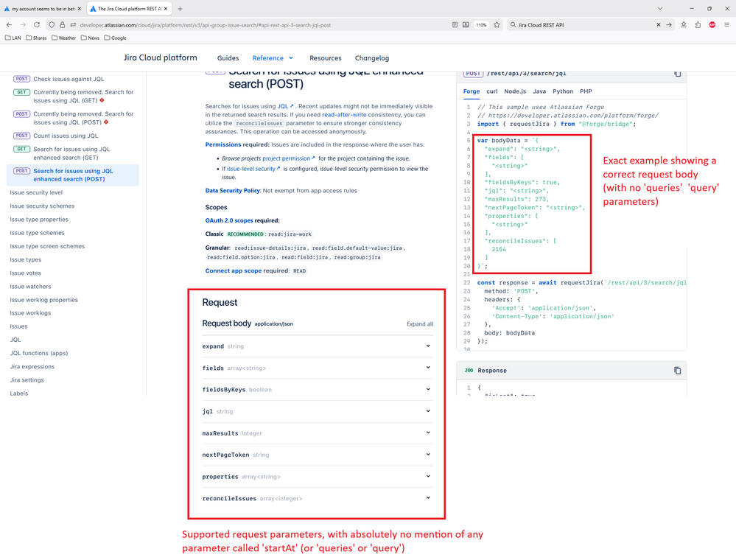Open the News bookmarks folder
This screenshot has width=736, height=560.
90,38
